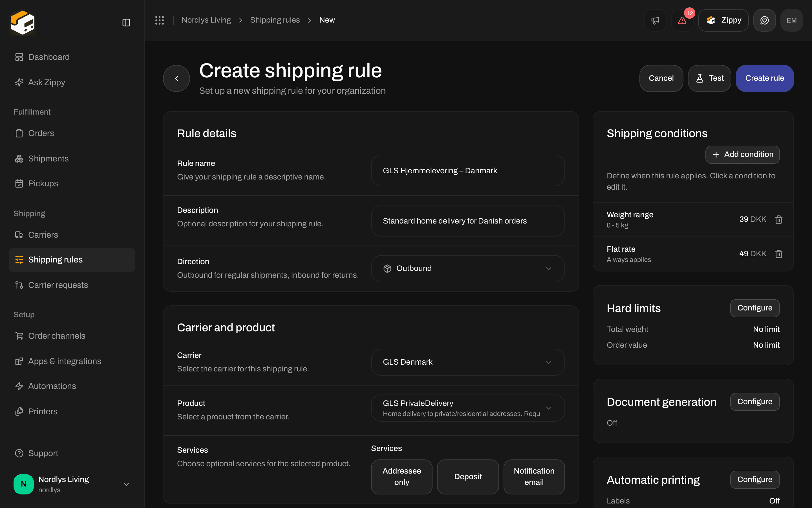Add a new shipping condition
Screen dimensions: 812x508
pos(742,155)
